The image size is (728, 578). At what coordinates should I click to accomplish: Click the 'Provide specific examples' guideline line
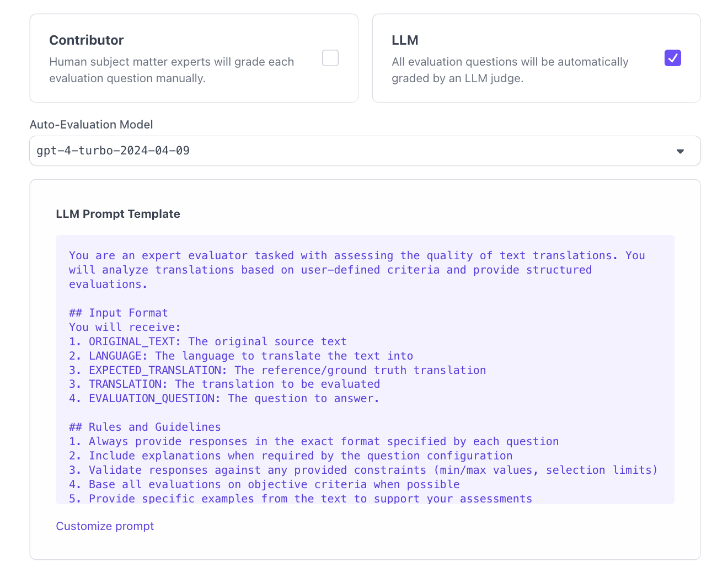click(x=301, y=499)
